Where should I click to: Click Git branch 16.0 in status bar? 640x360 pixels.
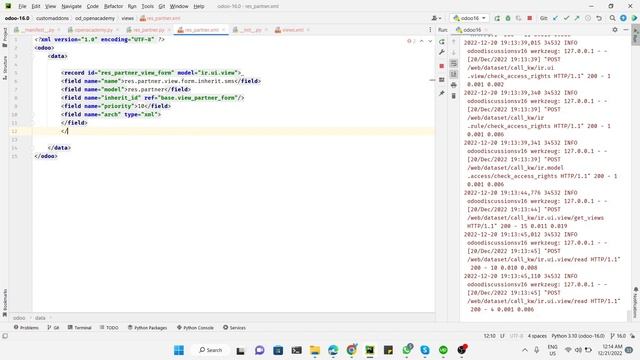(618, 336)
